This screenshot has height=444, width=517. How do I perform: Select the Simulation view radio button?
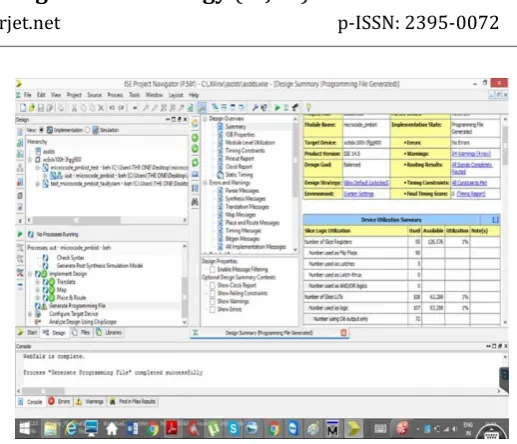pyautogui.click(x=87, y=130)
